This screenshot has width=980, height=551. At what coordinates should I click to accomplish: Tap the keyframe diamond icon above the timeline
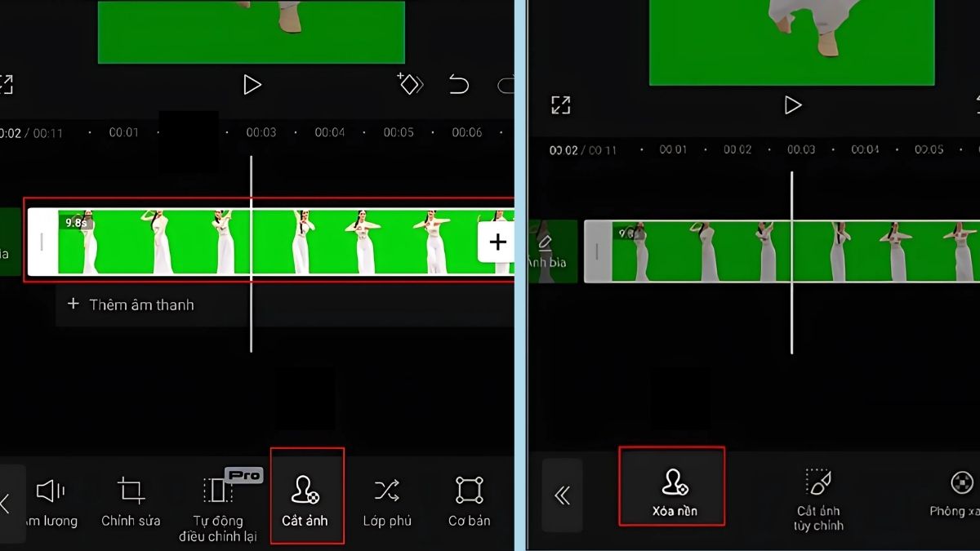(410, 84)
